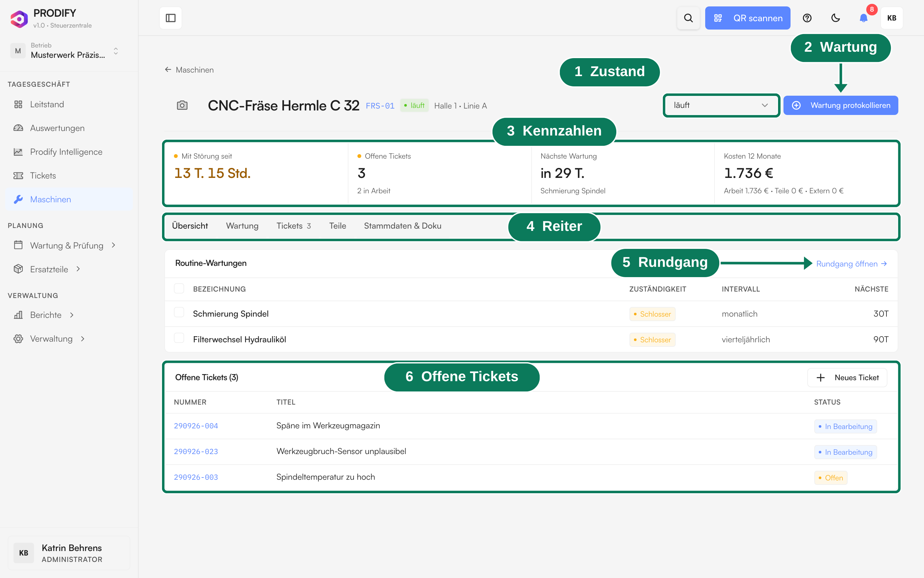Tick the select-all checkbox by BEZEICHNUNG

179,289
